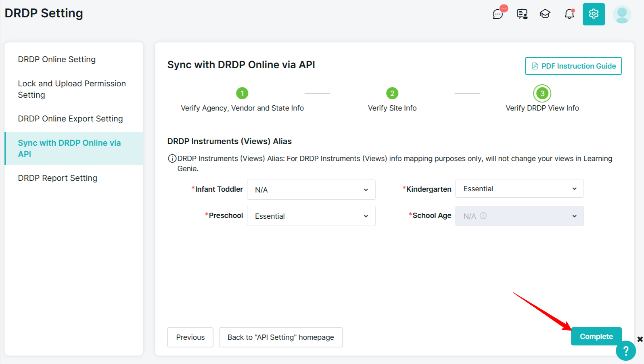Image resolution: width=644 pixels, height=364 pixels.
Task: Open the feedback comment icon in header
Action: pos(522,14)
